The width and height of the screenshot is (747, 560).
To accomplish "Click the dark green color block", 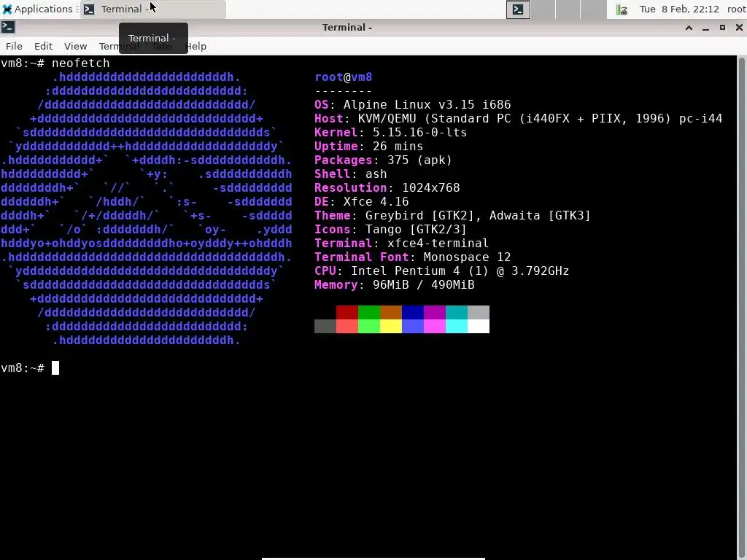I will click(x=368, y=312).
